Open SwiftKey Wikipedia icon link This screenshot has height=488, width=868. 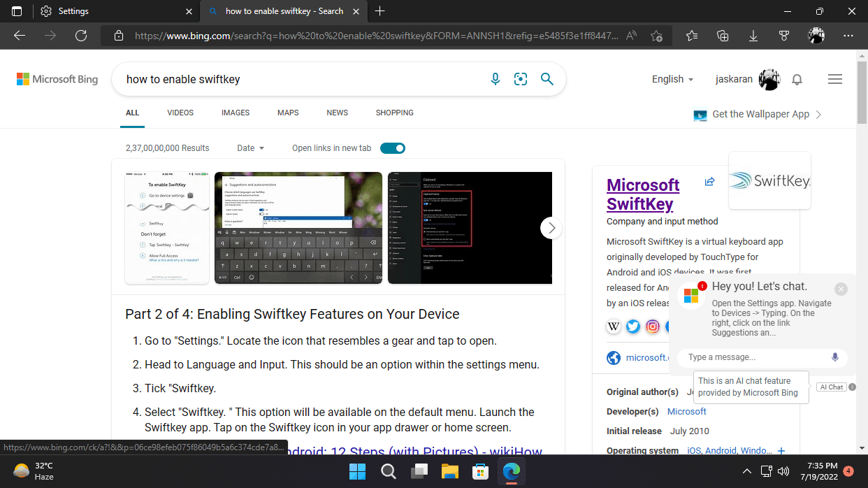[x=614, y=326]
